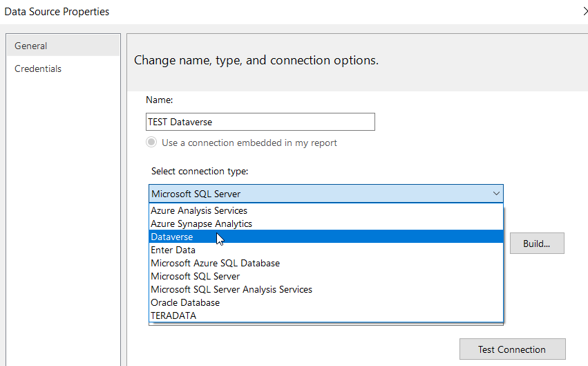This screenshot has height=366, width=588.
Task: Close the Data Source Properties dialog
Action: click(x=585, y=11)
